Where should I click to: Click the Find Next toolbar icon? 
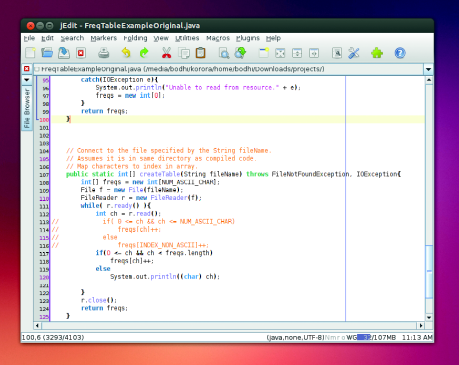click(240, 53)
